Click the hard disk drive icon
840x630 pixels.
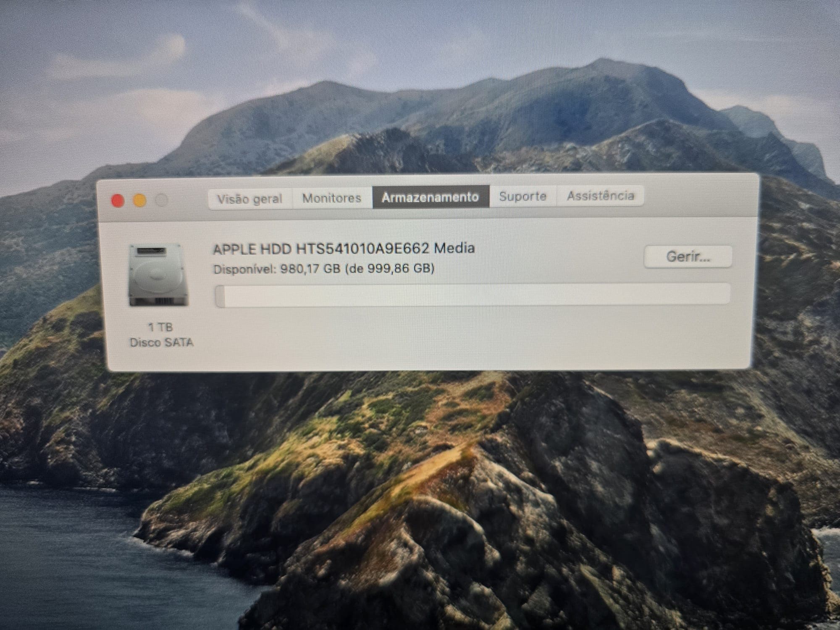tap(159, 276)
